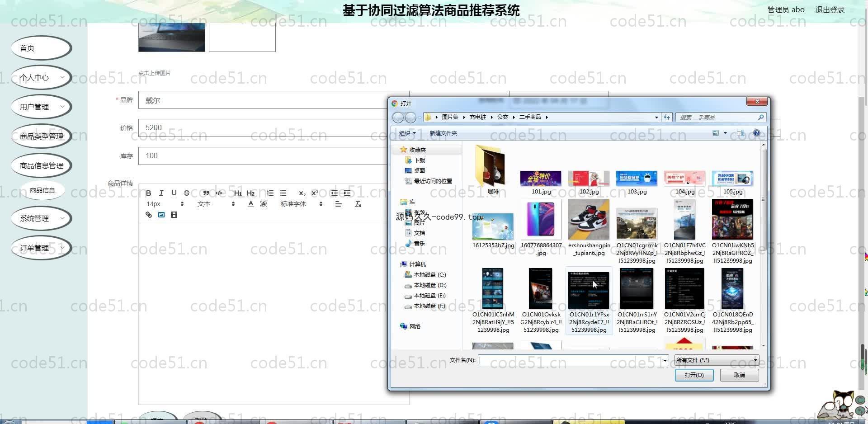Apply subscript formatting
Image resolution: width=868 pixels, height=424 pixels.
tap(302, 193)
